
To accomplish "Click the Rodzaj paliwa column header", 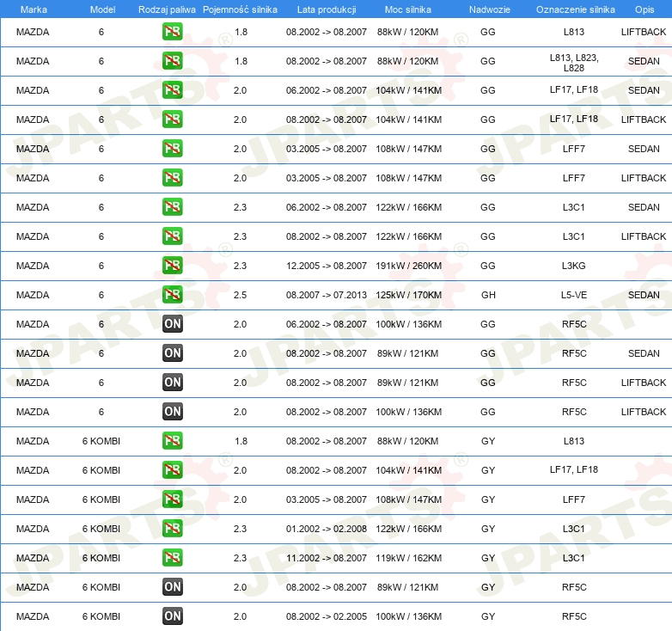I will [x=167, y=9].
